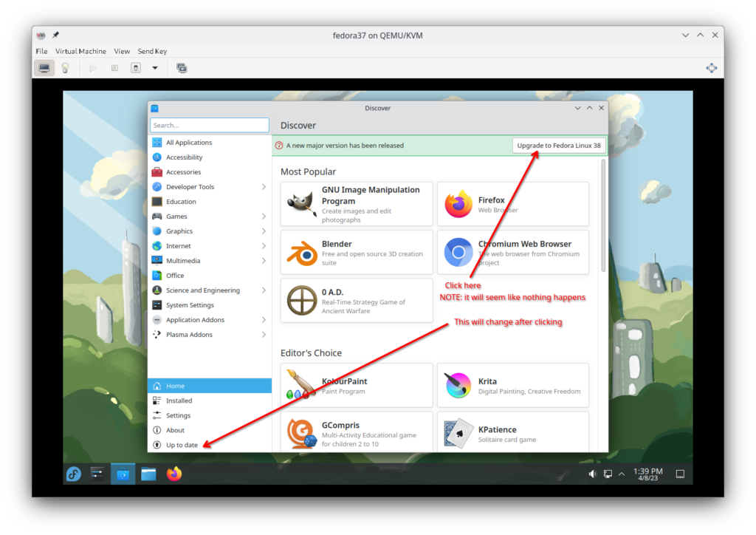Open the View menu
Viewport: 756px width, 535px height.
tap(122, 51)
